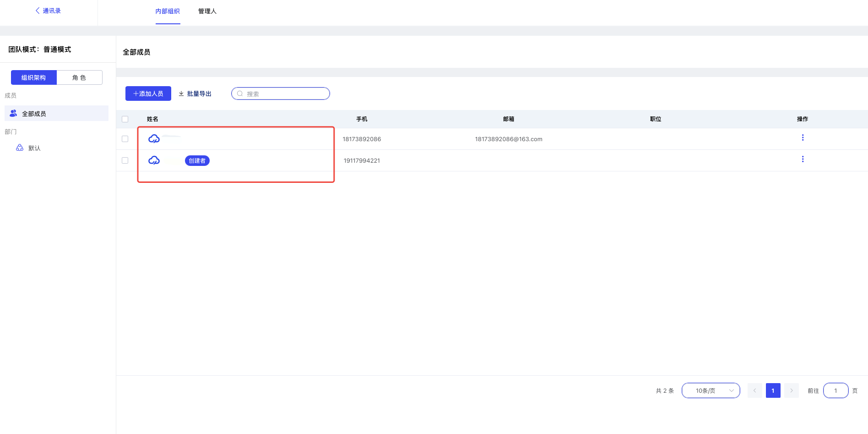868x434 pixels.
Task: Select page 1 in pagination
Action: (x=773, y=390)
